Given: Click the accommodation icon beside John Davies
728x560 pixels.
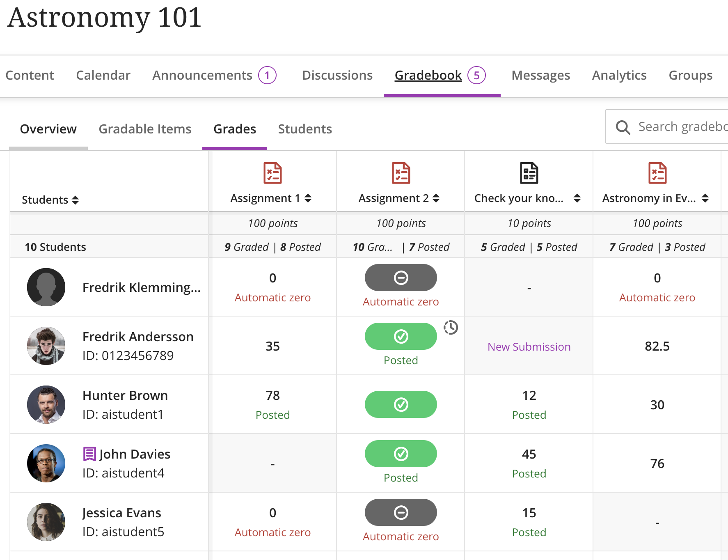Looking at the screenshot, I should pyautogui.click(x=89, y=454).
